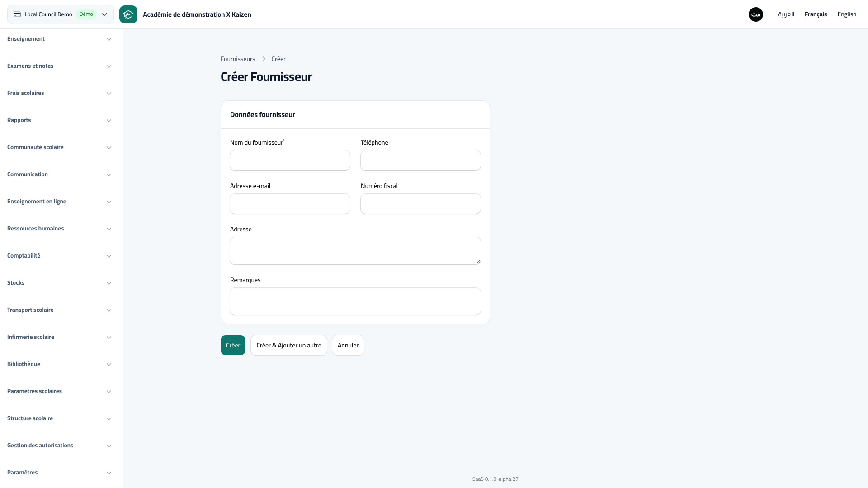Click the graduation cap academy logo
Viewport: 868px width, 488px height.
click(x=128, y=14)
